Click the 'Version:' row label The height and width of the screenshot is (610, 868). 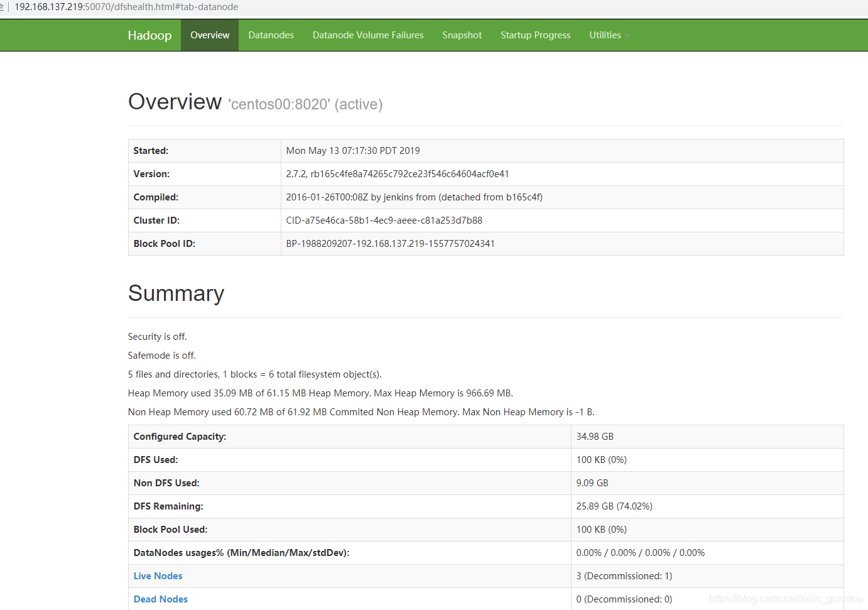(151, 174)
